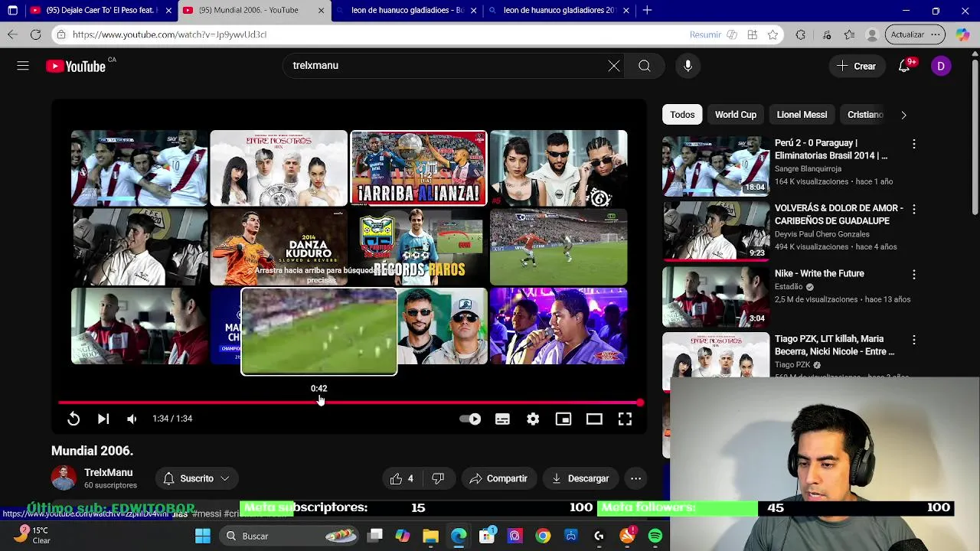Go to the YouTube home logo
This screenshot has height=551, width=980.
pos(76,67)
